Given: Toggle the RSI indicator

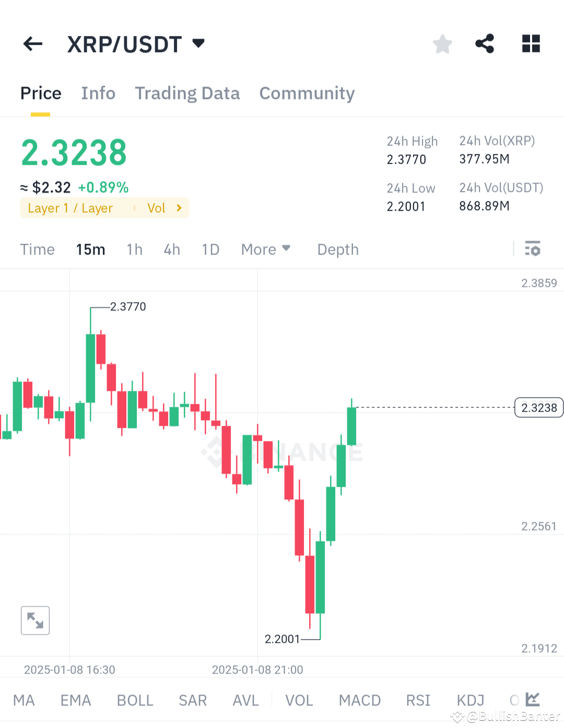Looking at the screenshot, I should 417,700.
